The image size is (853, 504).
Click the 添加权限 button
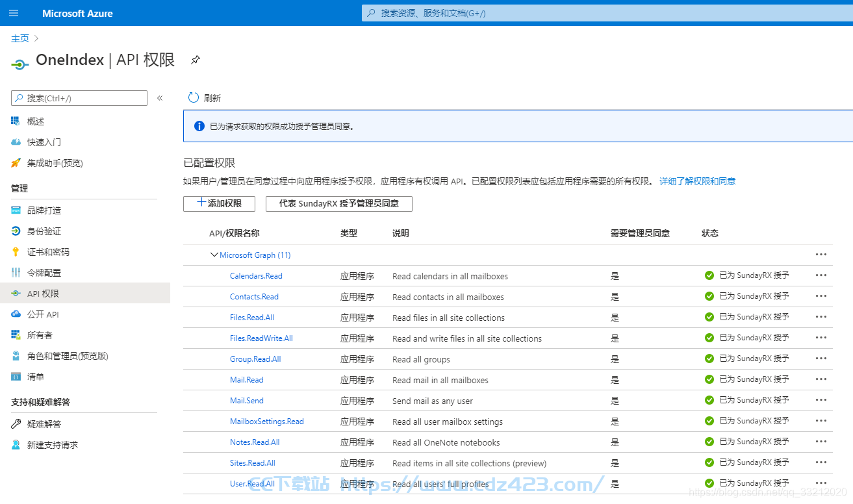pyautogui.click(x=219, y=203)
